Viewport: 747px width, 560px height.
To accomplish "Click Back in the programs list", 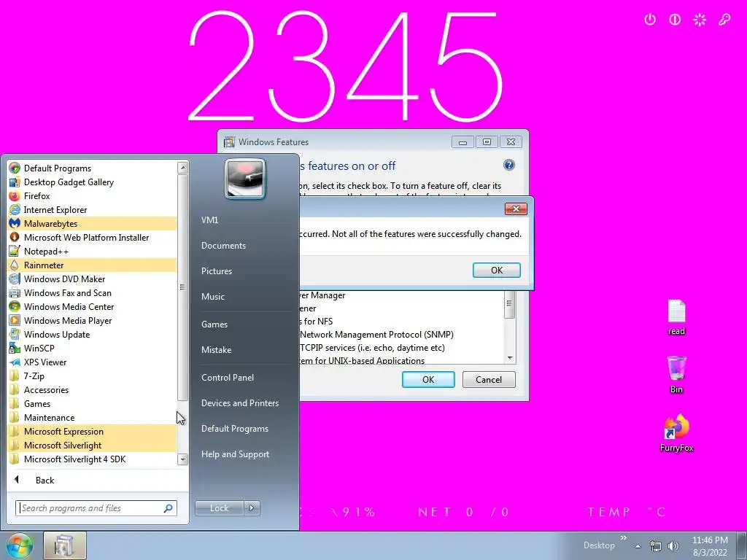I will [x=44, y=480].
